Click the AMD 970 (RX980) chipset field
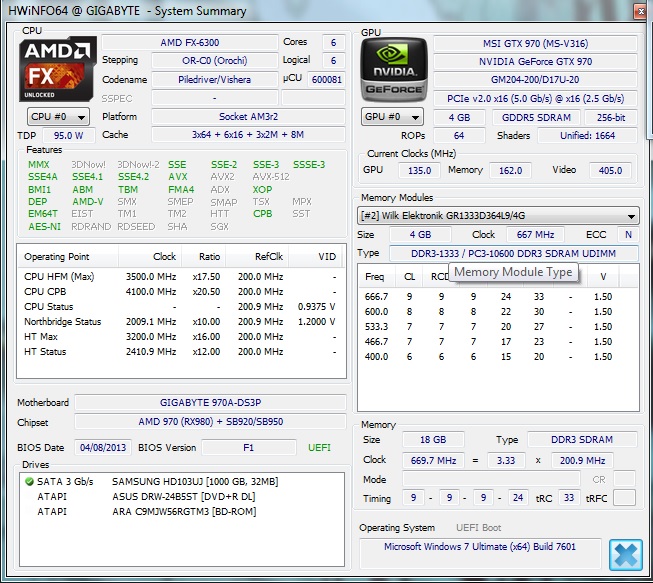Image resolution: width=653 pixels, height=583 pixels. tap(210, 422)
